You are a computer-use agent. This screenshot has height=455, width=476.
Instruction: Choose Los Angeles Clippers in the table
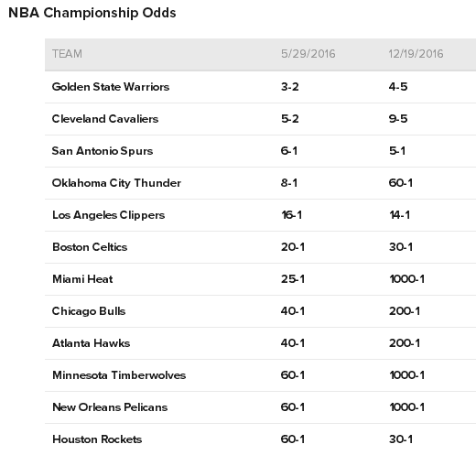[109, 215]
